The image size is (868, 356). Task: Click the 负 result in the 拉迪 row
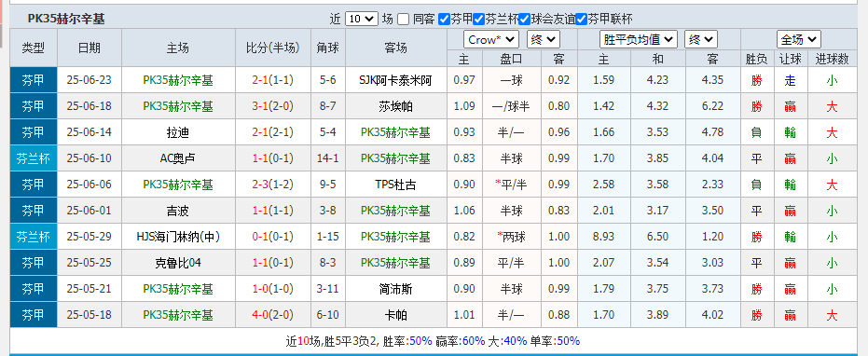pos(757,132)
